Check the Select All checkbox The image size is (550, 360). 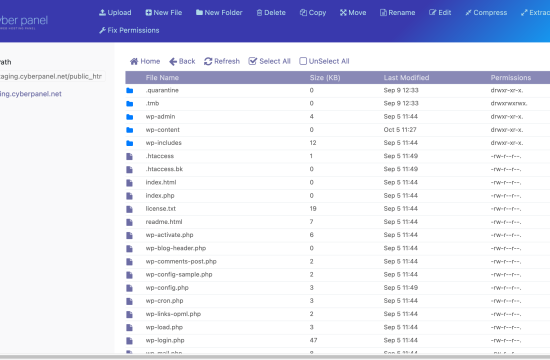[252, 61]
